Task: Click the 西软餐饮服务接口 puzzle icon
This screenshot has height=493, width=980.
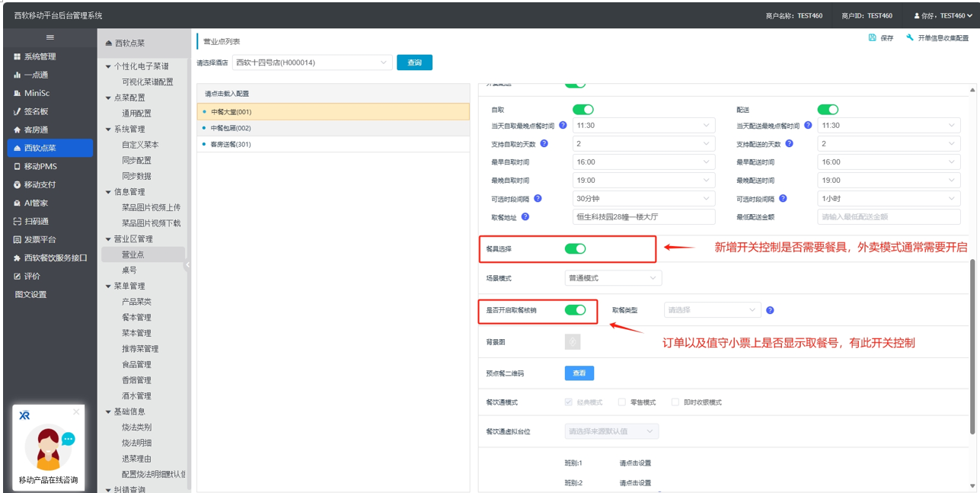Action: (18, 258)
